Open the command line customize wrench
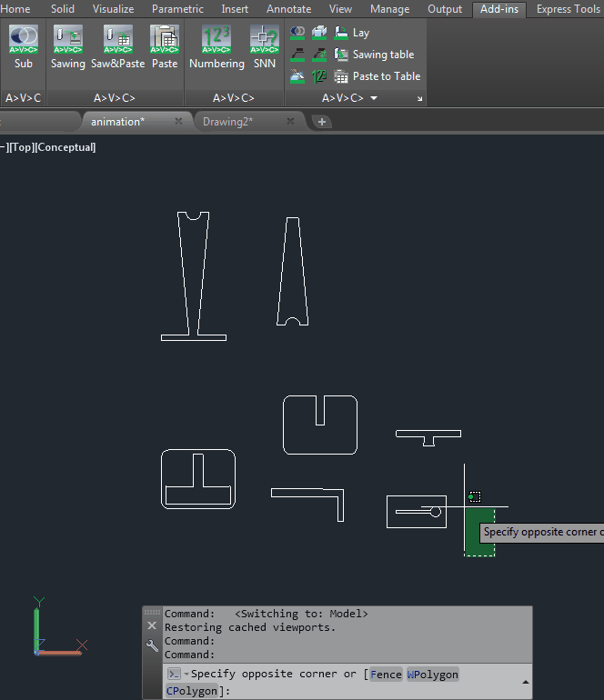This screenshot has width=604, height=700. pos(152,645)
